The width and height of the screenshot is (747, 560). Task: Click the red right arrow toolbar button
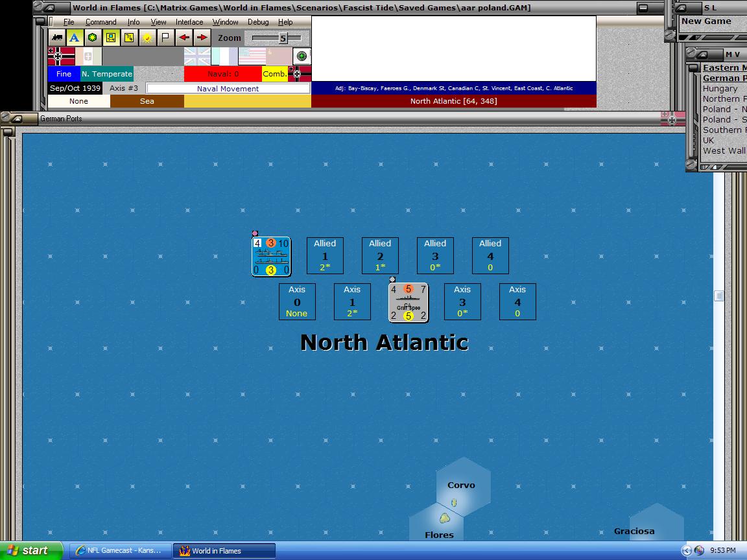click(202, 38)
